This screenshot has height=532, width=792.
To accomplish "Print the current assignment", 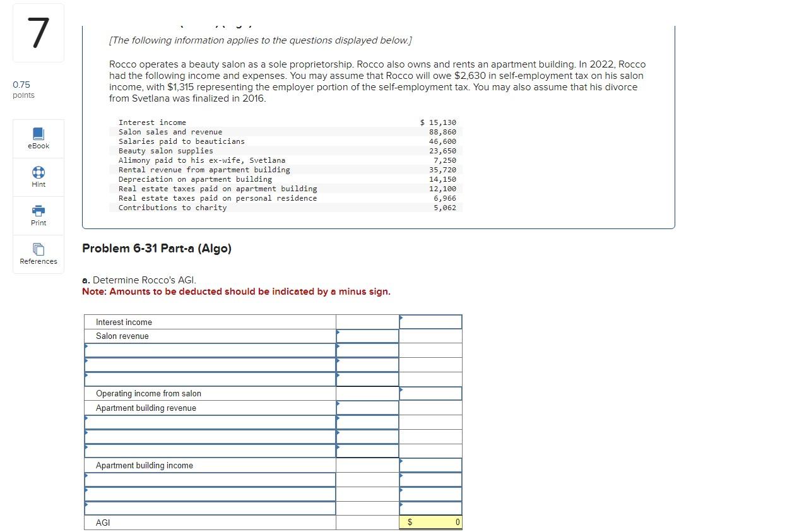I will (38, 215).
